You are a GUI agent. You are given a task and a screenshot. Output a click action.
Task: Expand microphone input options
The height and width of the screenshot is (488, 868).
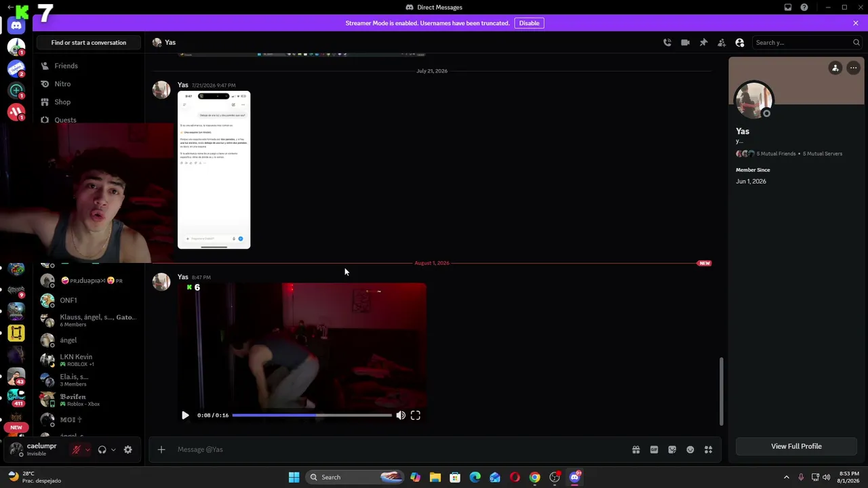[x=87, y=449]
